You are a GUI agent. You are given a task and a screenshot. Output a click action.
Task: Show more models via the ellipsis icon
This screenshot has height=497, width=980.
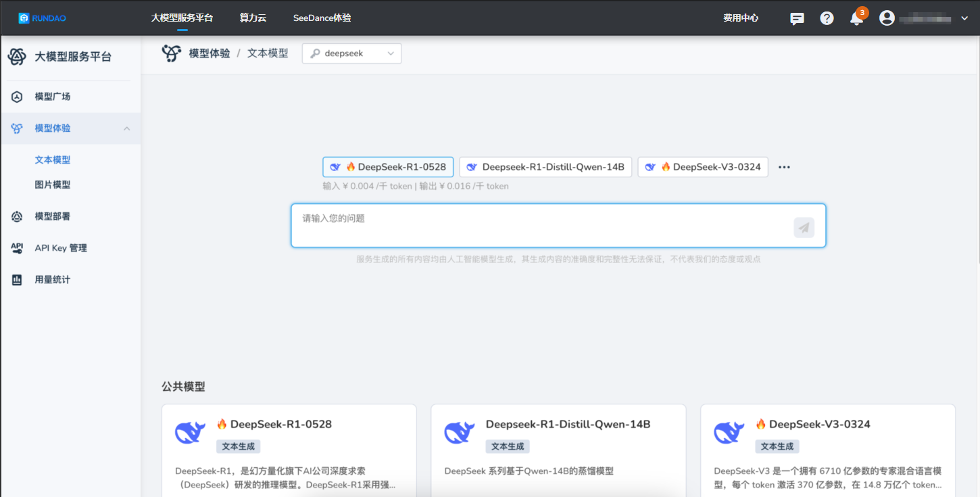pos(784,167)
